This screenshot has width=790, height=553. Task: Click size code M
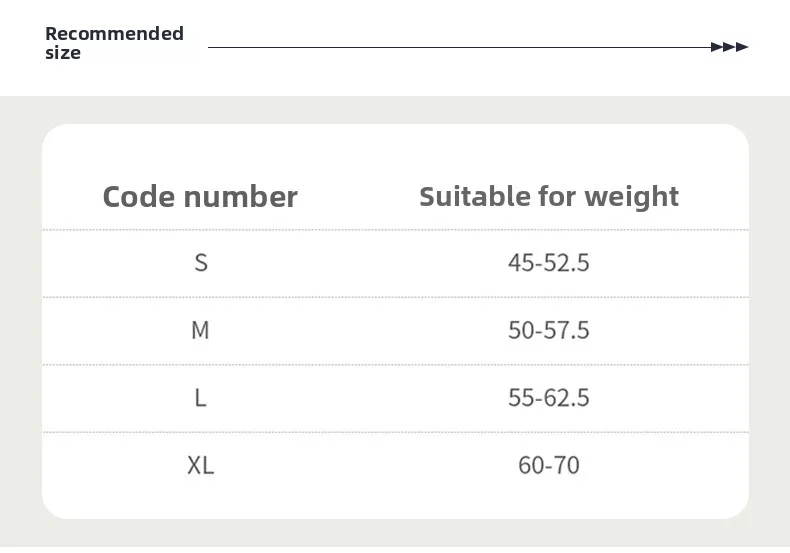tap(200, 330)
